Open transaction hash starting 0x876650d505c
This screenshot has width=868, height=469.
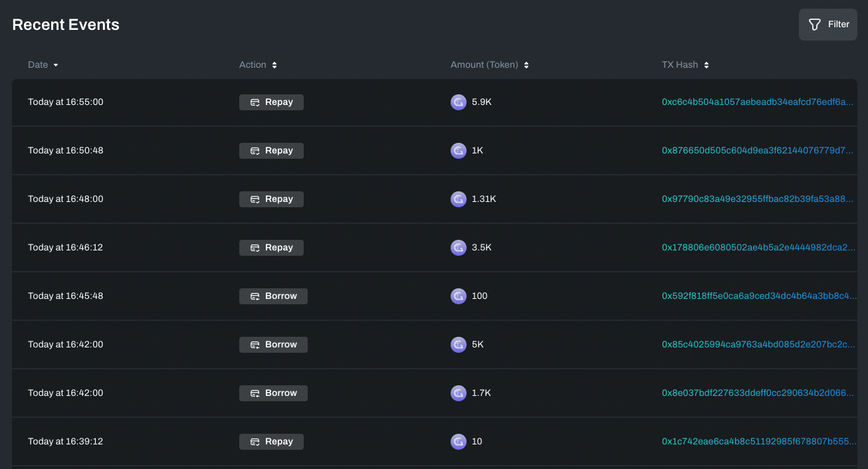(758, 151)
